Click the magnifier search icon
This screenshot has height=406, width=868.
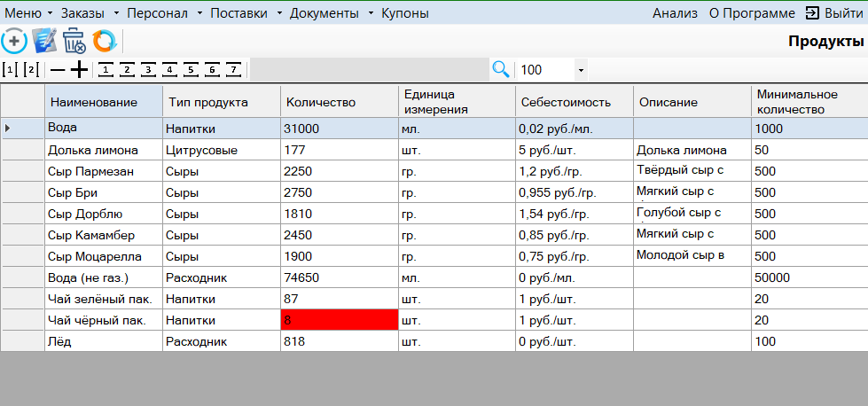(501, 69)
